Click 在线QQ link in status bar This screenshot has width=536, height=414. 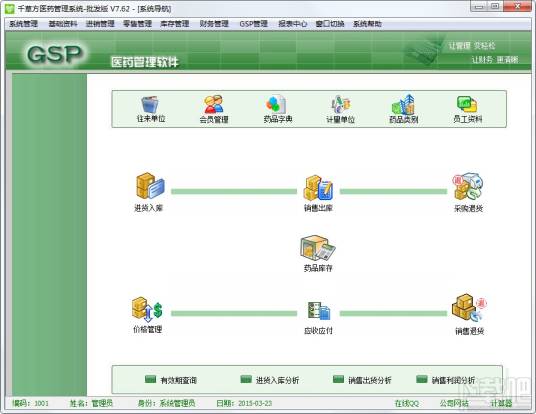click(406, 403)
